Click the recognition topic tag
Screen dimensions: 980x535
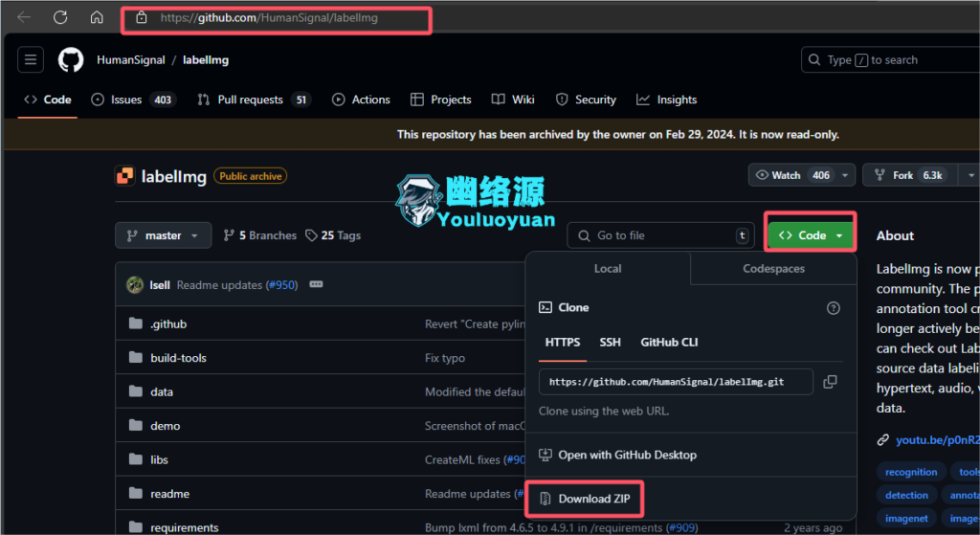911,472
